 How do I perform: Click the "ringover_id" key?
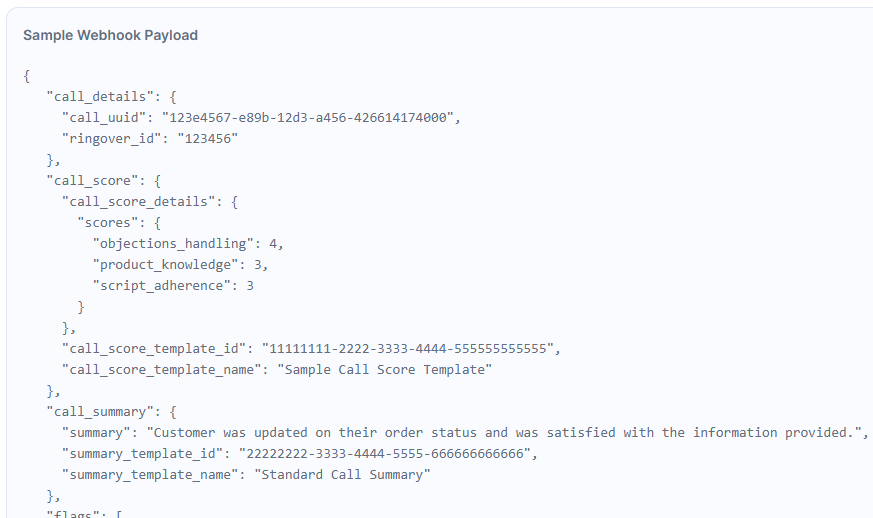pos(111,139)
